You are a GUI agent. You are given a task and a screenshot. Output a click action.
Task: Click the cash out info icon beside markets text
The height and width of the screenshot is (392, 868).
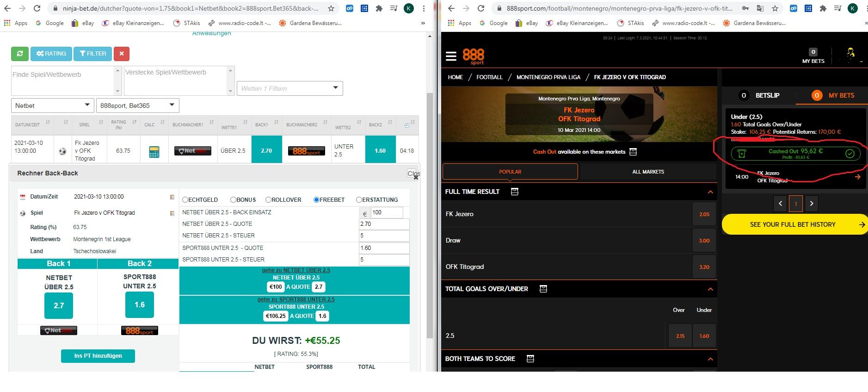point(633,152)
